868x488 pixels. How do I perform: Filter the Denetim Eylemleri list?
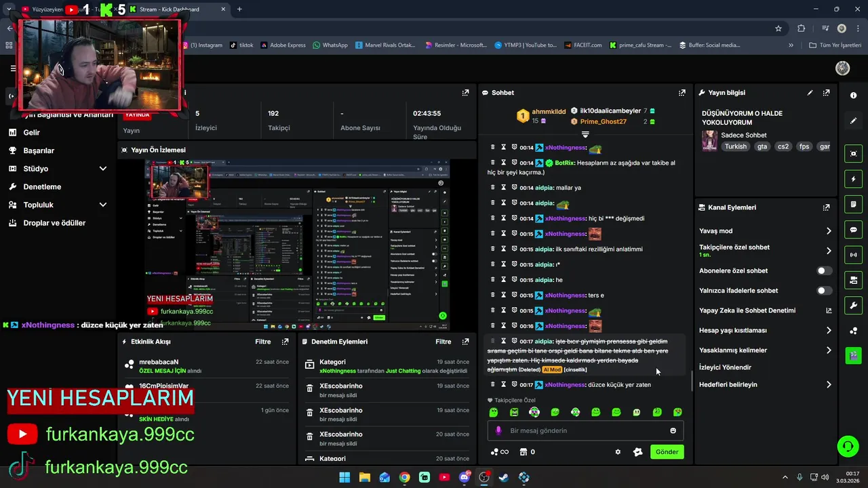coord(443,342)
